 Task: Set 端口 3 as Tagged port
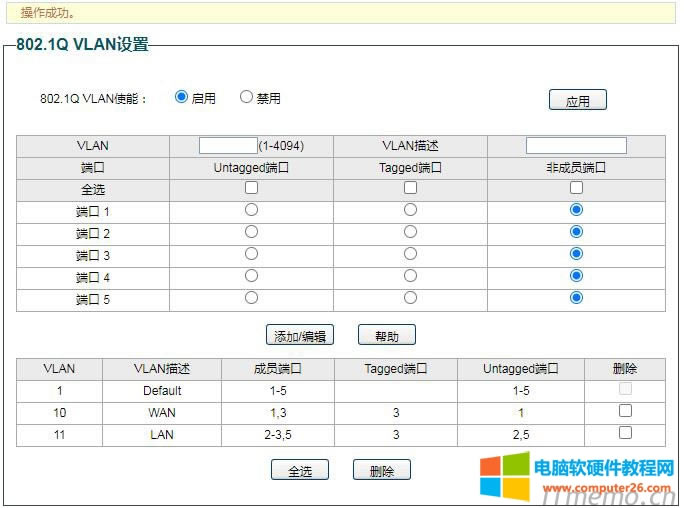point(410,254)
